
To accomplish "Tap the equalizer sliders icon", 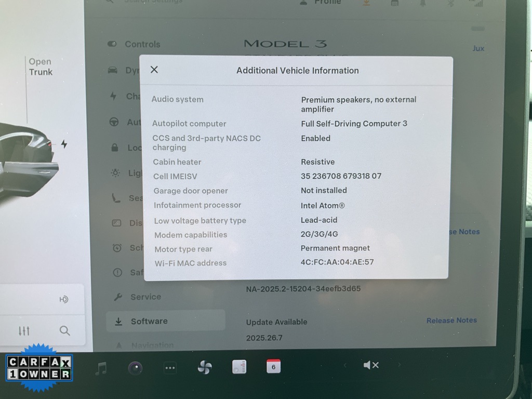I will (x=24, y=331).
